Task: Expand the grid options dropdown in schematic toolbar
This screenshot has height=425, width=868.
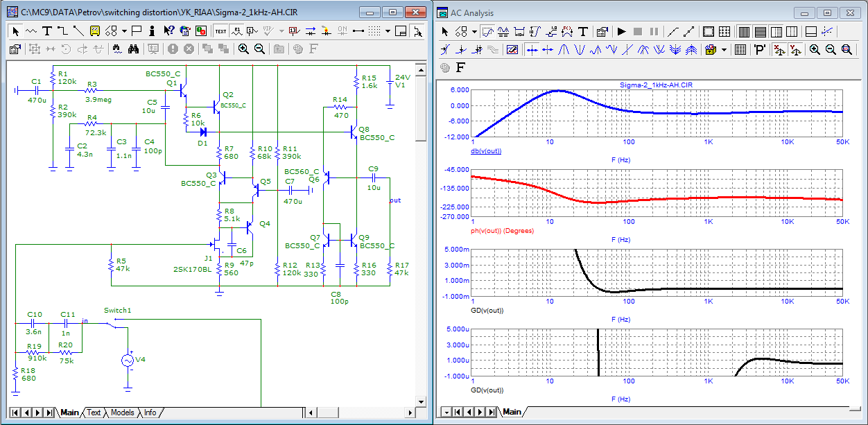Action: (x=389, y=31)
